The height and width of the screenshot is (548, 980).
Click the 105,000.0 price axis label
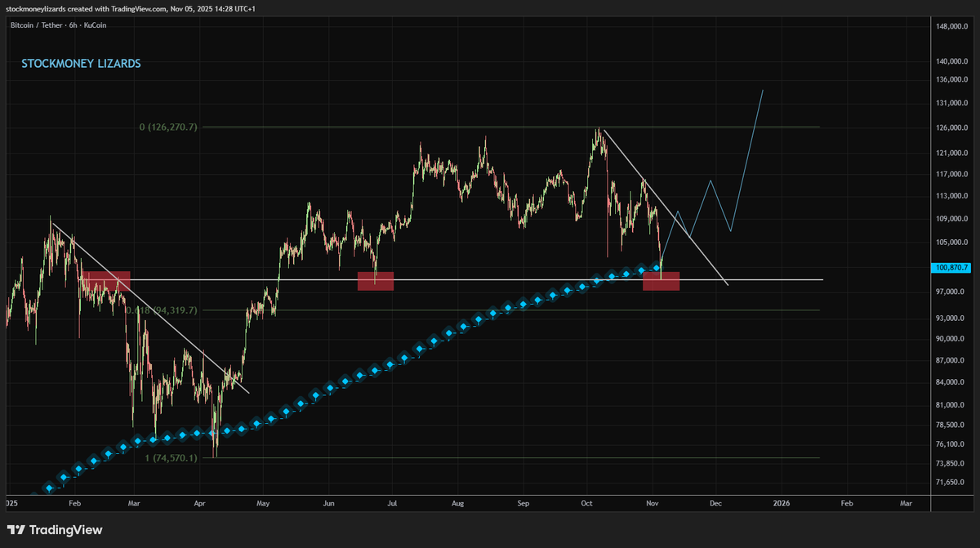[953, 243]
